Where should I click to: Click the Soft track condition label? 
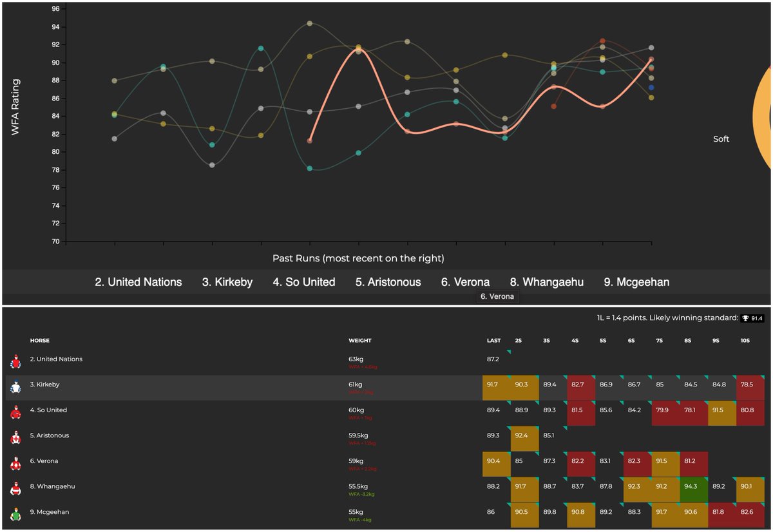coord(721,139)
